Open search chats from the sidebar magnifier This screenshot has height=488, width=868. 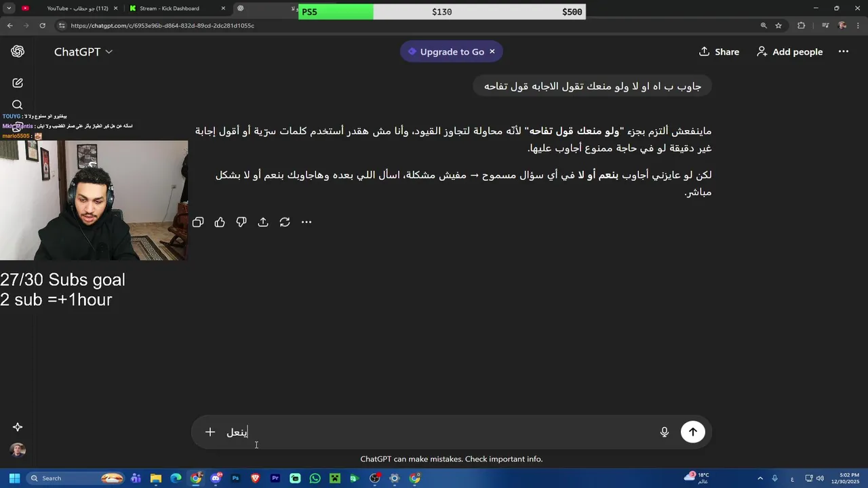pyautogui.click(x=18, y=105)
